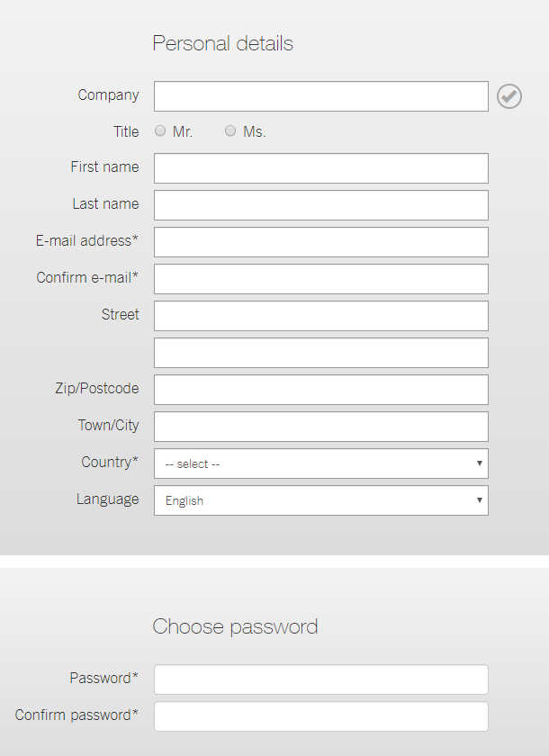This screenshot has width=549, height=756.
Task: Click the Ms. label text
Action: (x=255, y=131)
